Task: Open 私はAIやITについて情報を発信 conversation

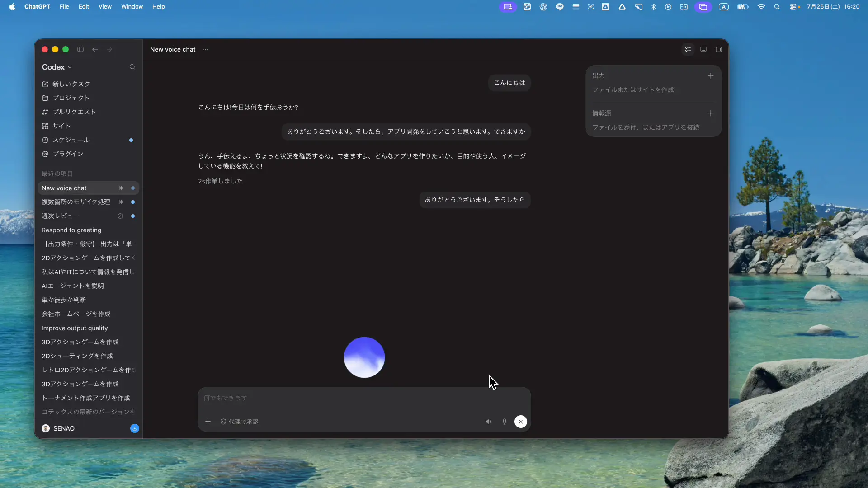Action: tap(89, 272)
